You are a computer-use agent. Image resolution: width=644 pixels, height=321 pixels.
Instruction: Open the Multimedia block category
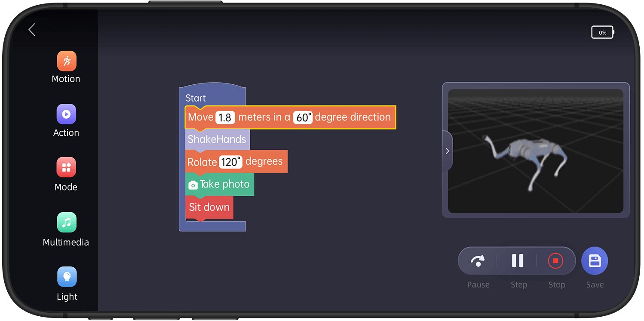66,222
